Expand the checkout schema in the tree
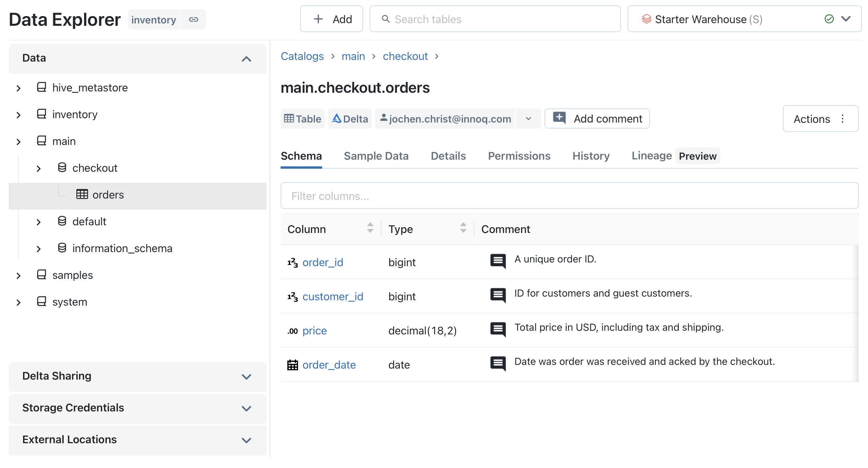Viewport: 868px width, 468px height. (x=39, y=168)
